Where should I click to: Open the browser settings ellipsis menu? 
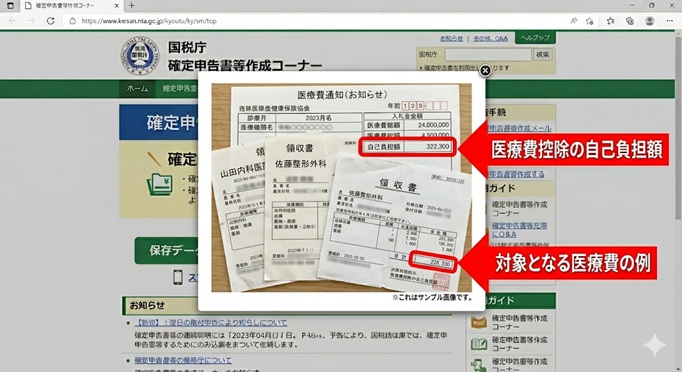pyautogui.click(x=669, y=21)
